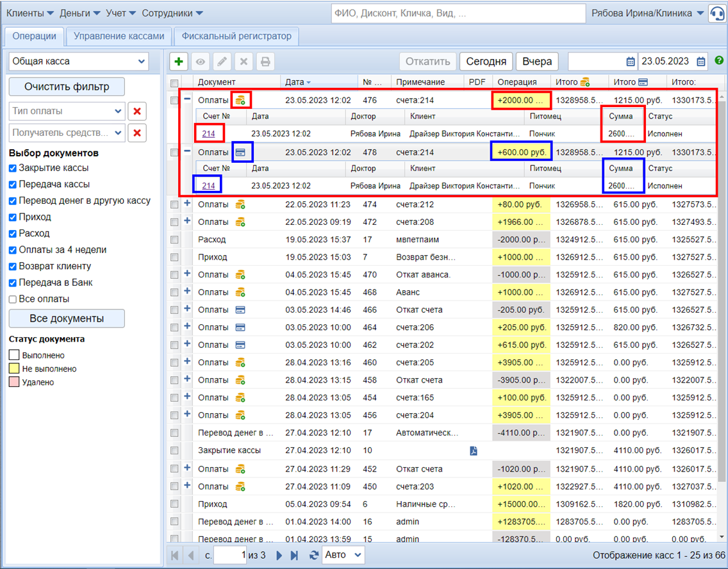The width and height of the screenshot is (728, 569).
Task: Click the green plus add document icon
Action: click(179, 62)
